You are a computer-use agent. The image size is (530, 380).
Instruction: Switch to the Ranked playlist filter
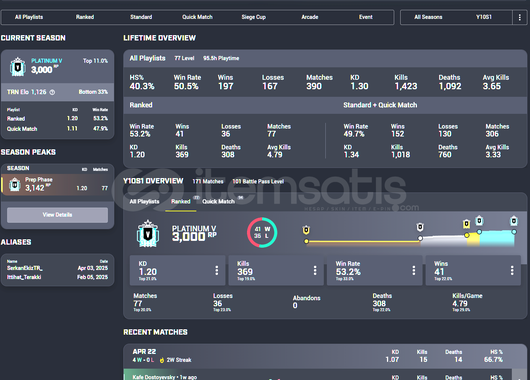click(x=85, y=17)
